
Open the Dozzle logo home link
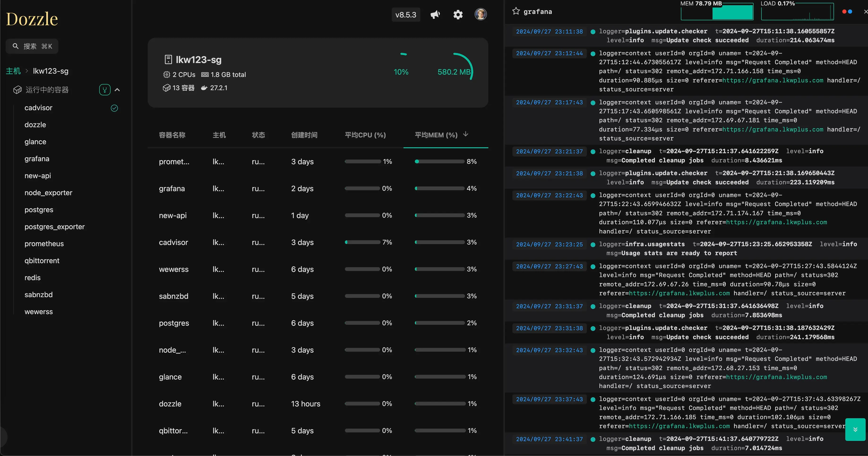click(x=32, y=19)
